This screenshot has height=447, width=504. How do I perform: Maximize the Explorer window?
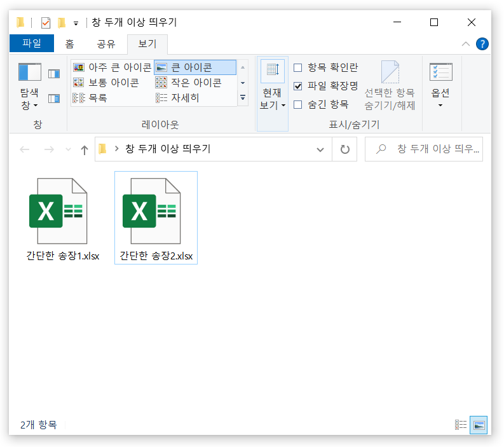click(x=434, y=22)
